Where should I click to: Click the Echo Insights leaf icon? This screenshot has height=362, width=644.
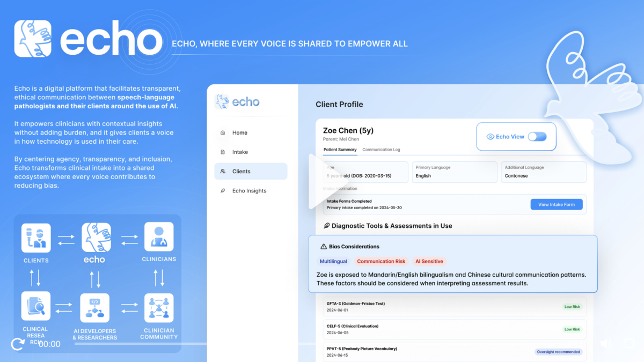223,191
